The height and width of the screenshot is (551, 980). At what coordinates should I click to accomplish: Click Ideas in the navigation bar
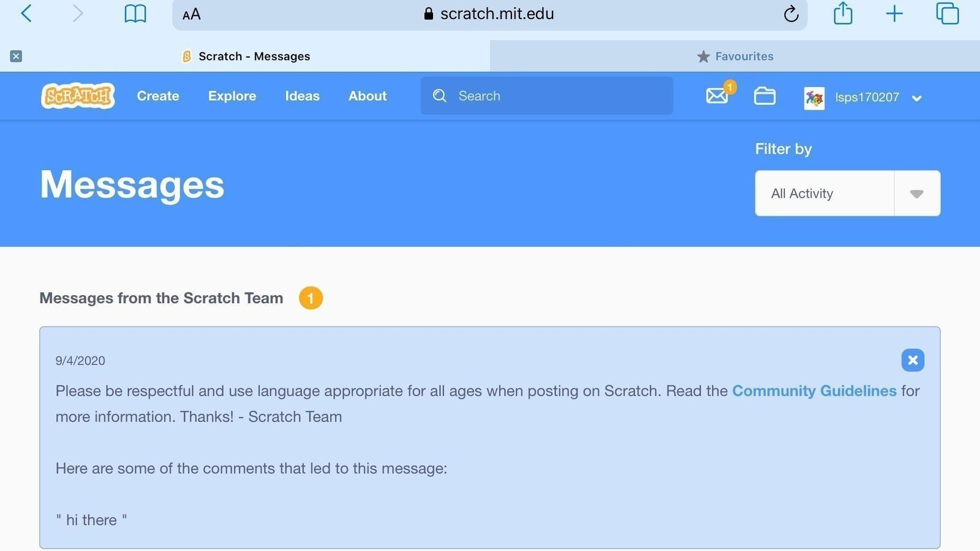click(302, 96)
